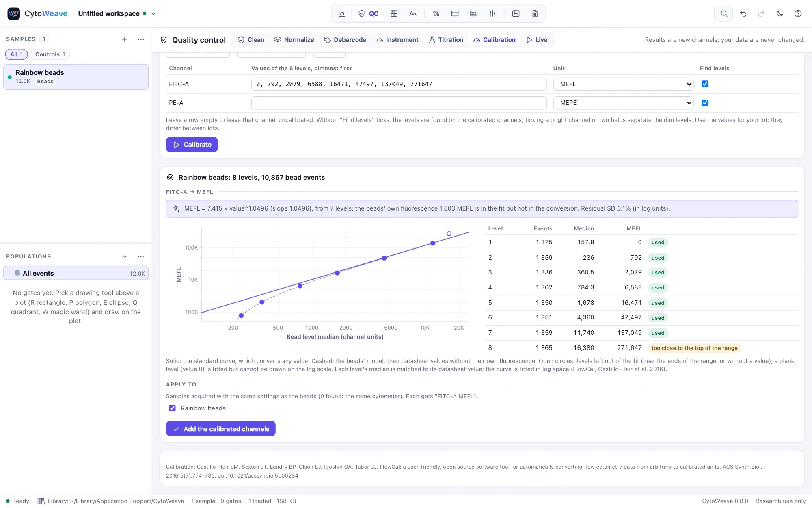Open the MEPE unit dropdown
This screenshot has width=812, height=508.
pyautogui.click(x=623, y=103)
